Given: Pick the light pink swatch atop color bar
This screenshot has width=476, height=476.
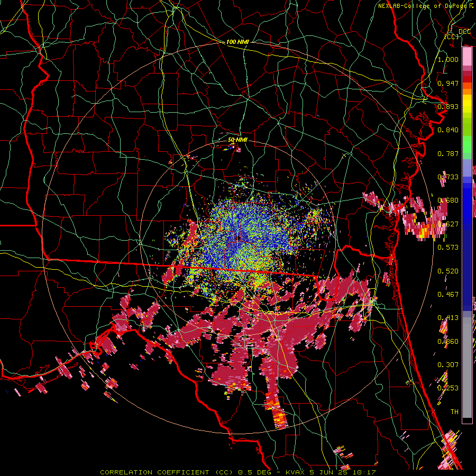Looking at the screenshot, I should point(467,57).
